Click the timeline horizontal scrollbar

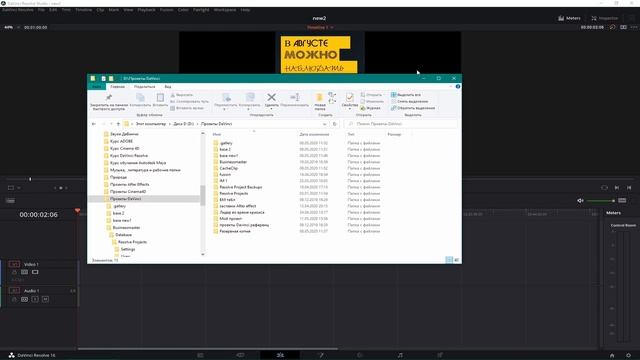click(x=207, y=349)
